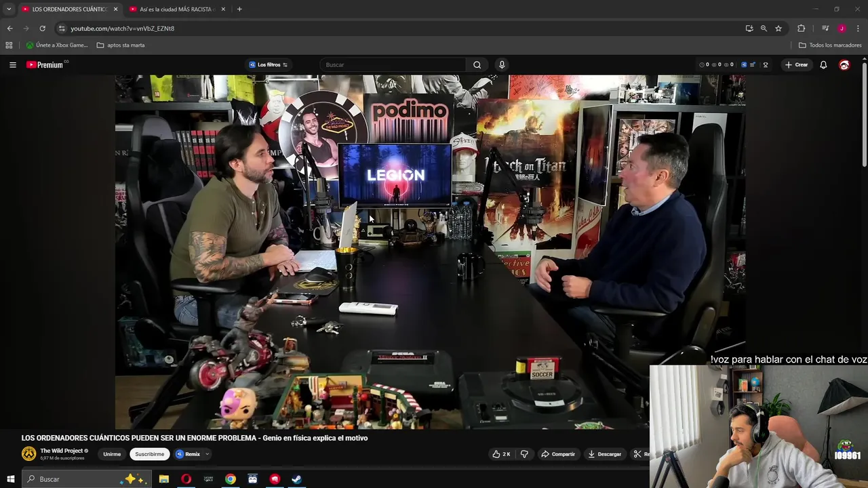Open Chrome zoom magnifier in address bar
This screenshot has height=488, width=868.
[x=764, y=28]
